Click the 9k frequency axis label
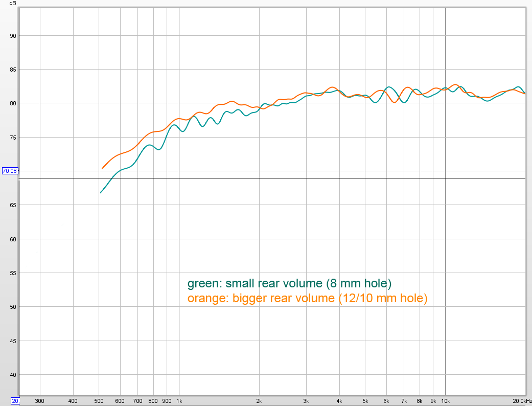 (433, 401)
